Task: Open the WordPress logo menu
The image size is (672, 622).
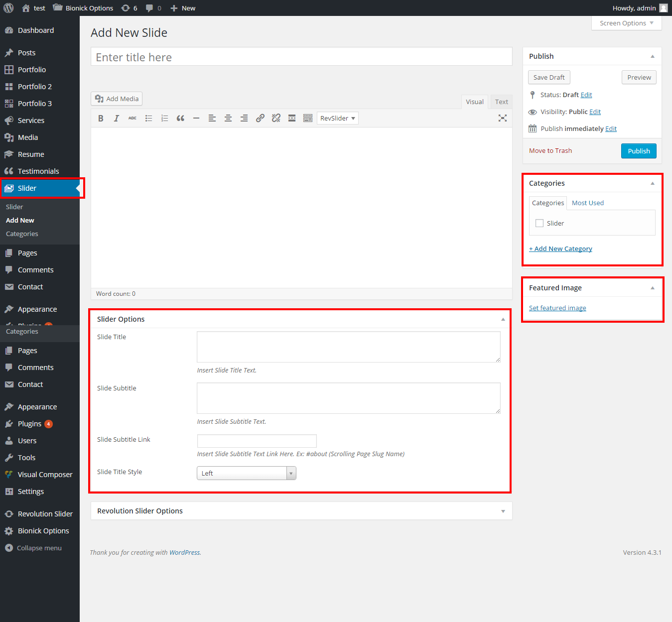Action: click(8, 8)
